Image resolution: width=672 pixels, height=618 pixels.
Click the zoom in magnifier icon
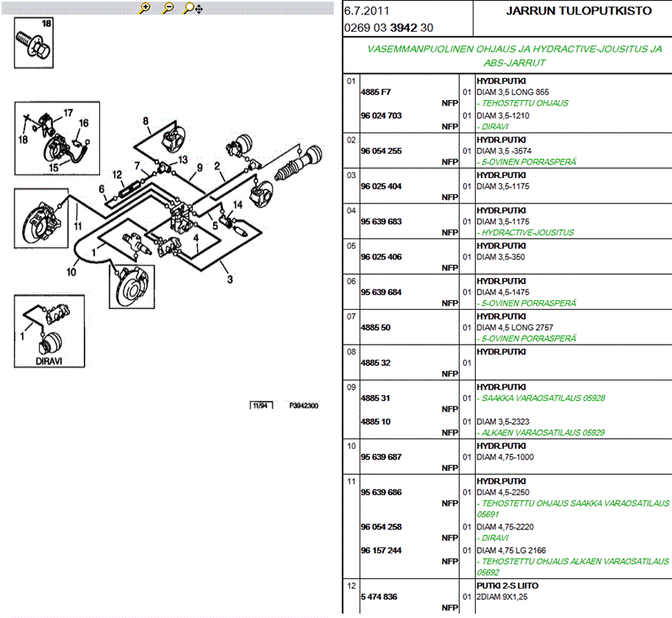pyautogui.click(x=146, y=8)
